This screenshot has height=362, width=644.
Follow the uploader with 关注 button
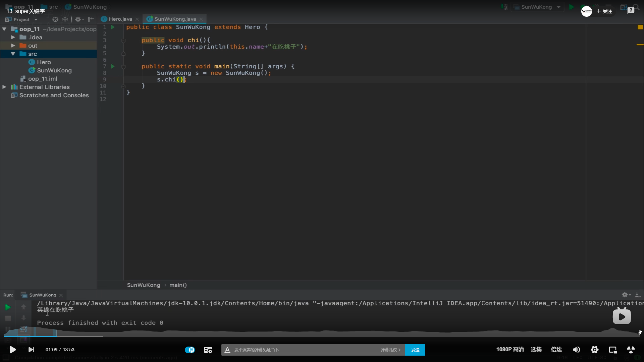coord(604,11)
